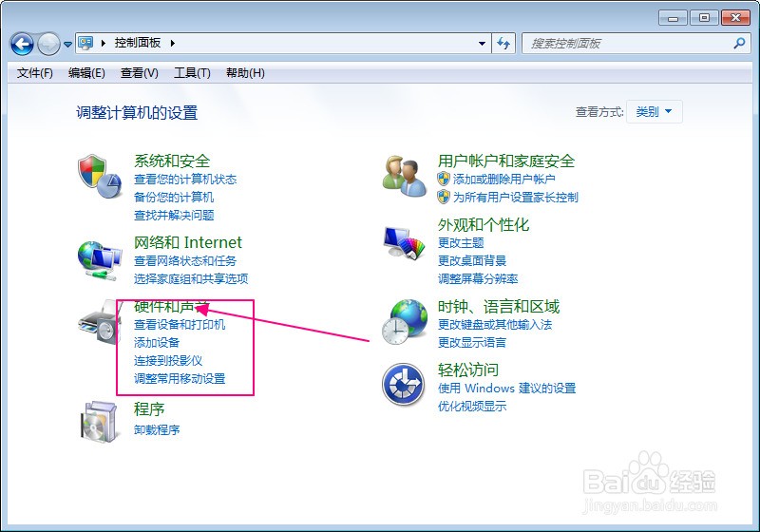This screenshot has width=760, height=532.
Task: Open the Appearance and Personalization monitor icon
Action: click(403, 248)
